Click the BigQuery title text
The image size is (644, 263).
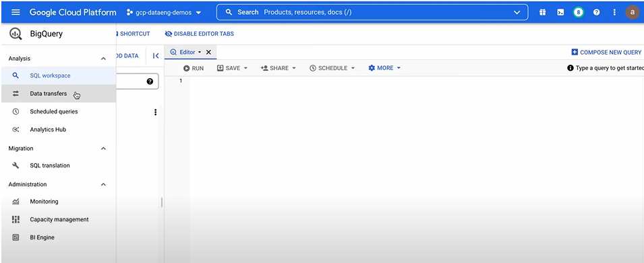coord(47,34)
